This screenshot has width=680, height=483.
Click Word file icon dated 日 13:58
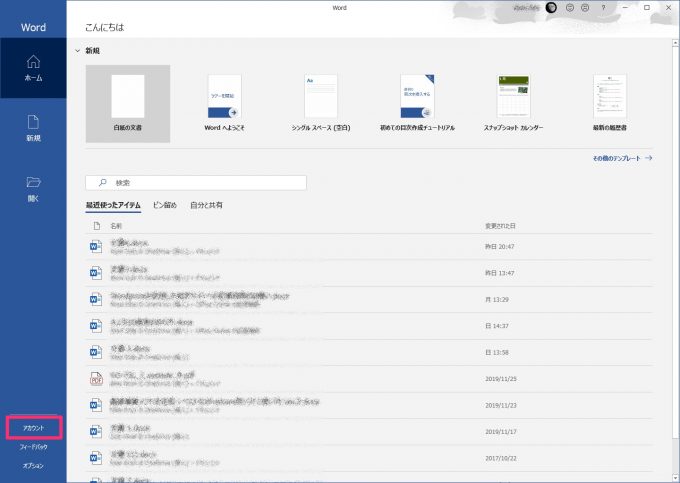click(x=96, y=352)
